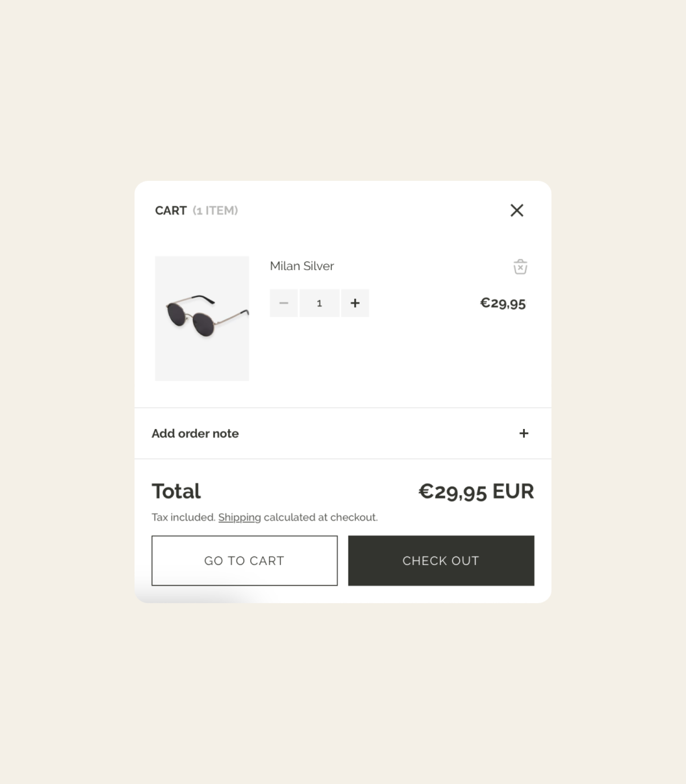Viewport: 686px width, 784px height.
Task: Remove Milan Silver using the trash icon
Action: 520,266
